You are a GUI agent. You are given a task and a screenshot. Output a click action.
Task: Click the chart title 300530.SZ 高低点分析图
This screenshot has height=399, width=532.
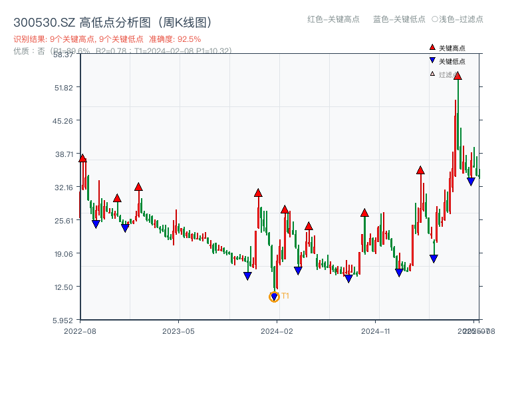pos(114,23)
